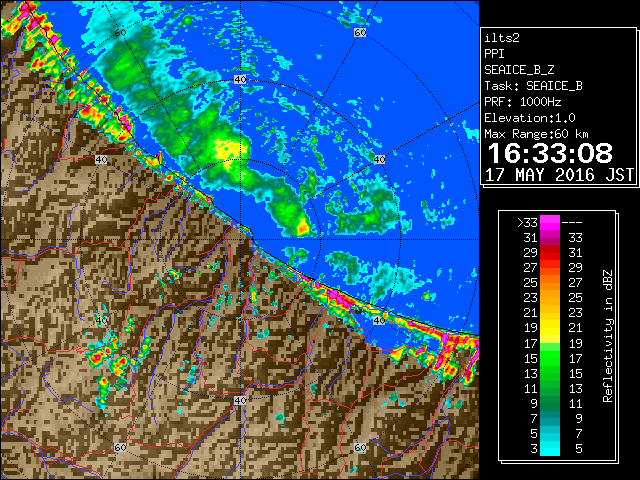The width and height of the screenshot is (640, 480).
Task: Click the "ilts2" radar site label
Action: coord(502,38)
